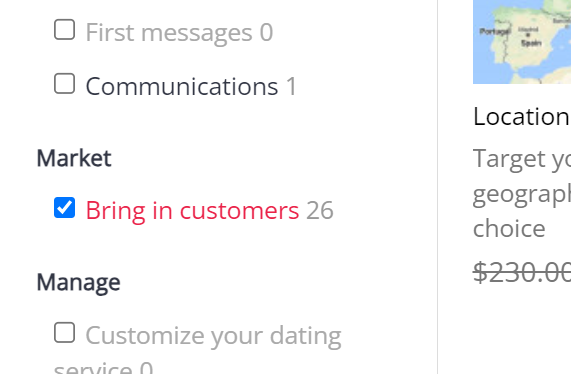The width and height of the screenshot is (571, 374).
Task: Select the Communications filter label
Action: click(x=182, y=87)
